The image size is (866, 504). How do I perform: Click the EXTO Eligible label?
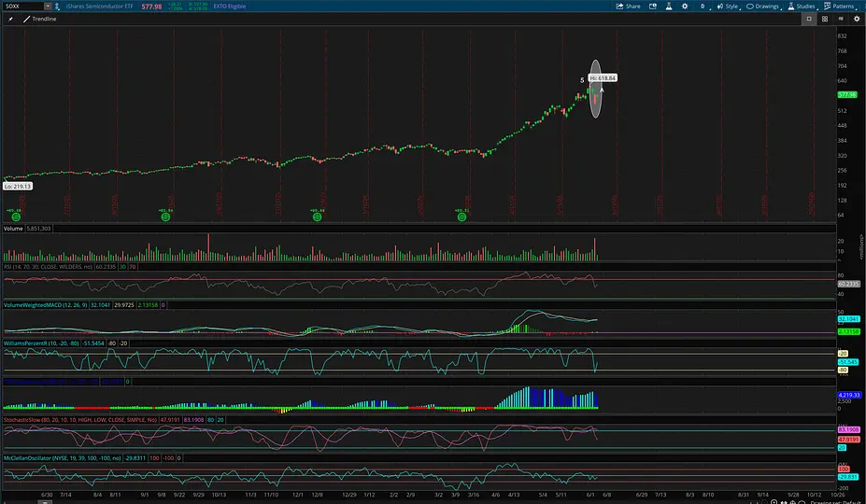pyautogui.click(x=229, y=7)
